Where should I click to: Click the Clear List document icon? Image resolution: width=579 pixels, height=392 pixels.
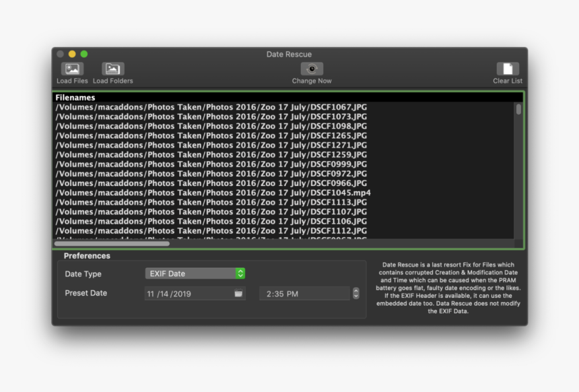click(x=508, y=69)
